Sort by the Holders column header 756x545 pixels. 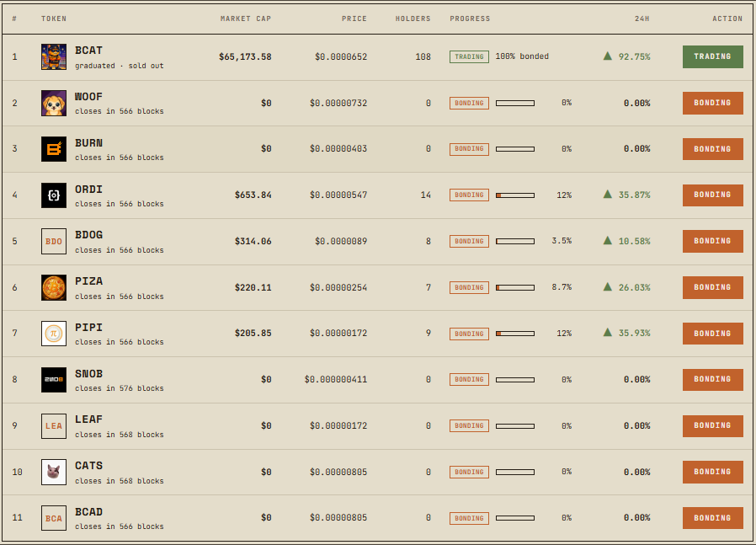pyautogui.click(x=413, y=19)
